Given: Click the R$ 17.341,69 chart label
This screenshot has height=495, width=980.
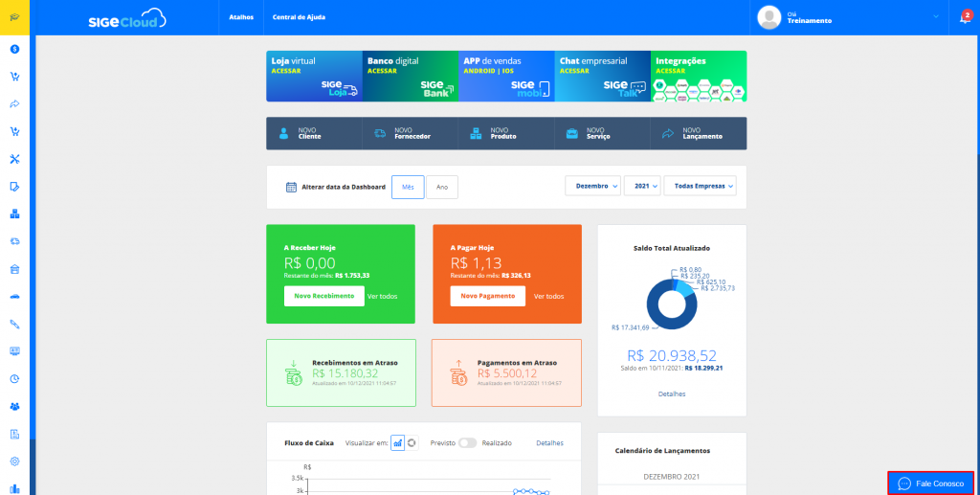Looking at the screenshot, I should coord(630,327).
